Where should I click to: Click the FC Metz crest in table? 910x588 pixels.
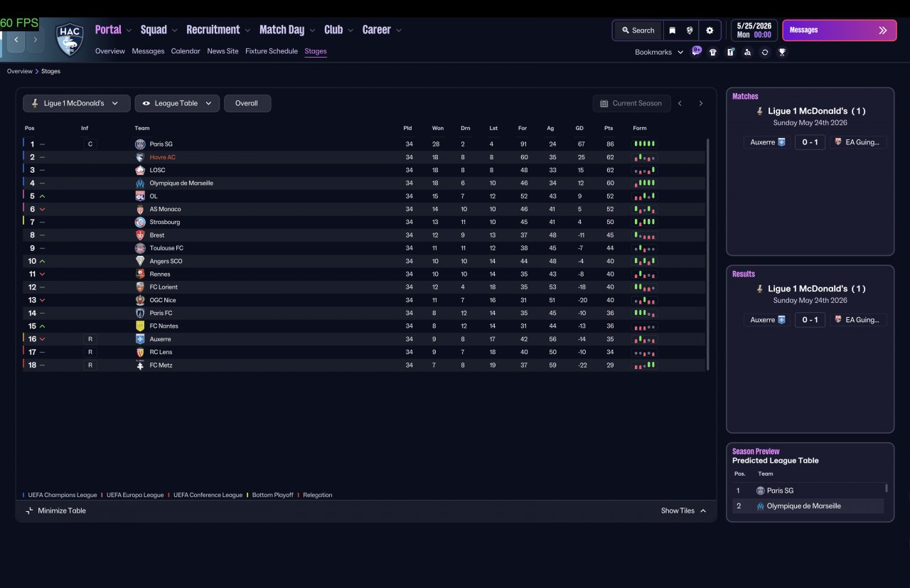coord(140,365)
